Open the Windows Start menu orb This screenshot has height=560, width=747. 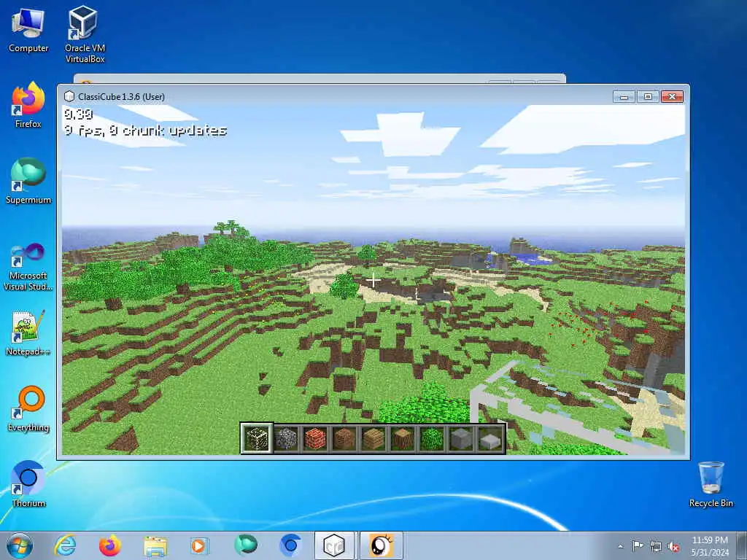click(20, 545)
